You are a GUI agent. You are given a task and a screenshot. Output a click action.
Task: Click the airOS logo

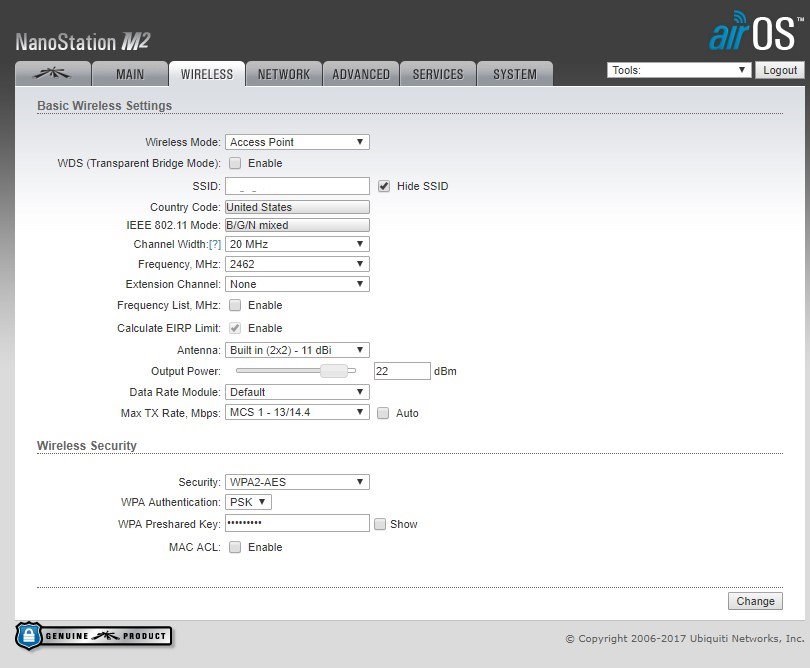point(756,31)
